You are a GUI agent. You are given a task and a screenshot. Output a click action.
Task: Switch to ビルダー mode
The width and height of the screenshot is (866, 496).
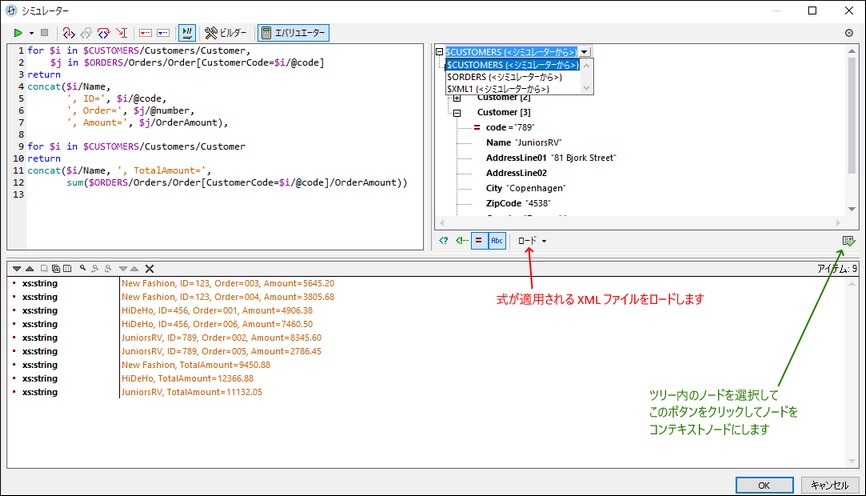[226, 33]
